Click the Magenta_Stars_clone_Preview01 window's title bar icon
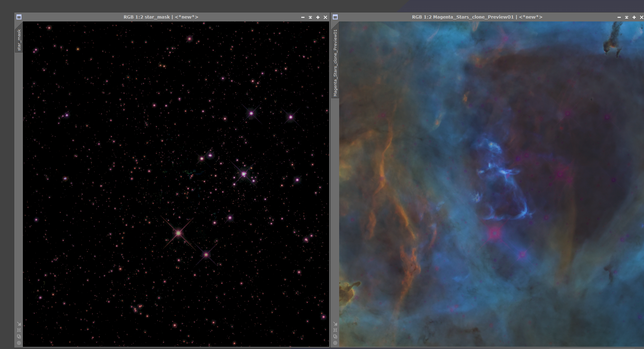The image size is (644, 349). coord(335,17)
